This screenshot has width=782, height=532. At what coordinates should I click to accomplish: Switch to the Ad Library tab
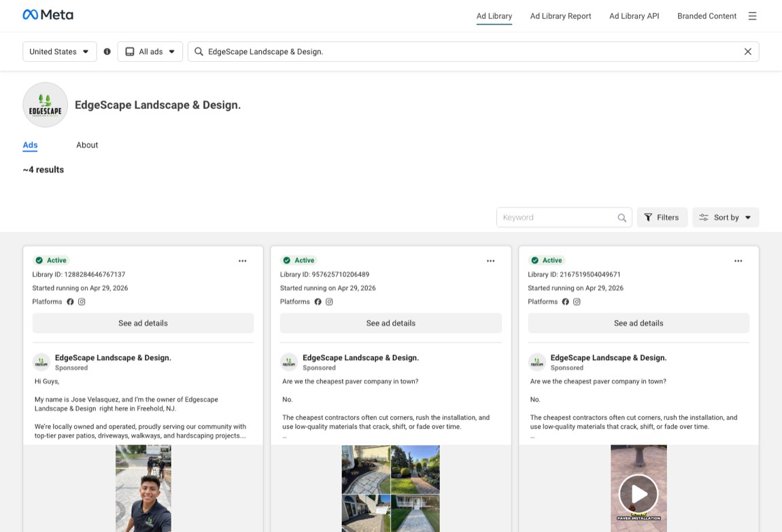494,16
